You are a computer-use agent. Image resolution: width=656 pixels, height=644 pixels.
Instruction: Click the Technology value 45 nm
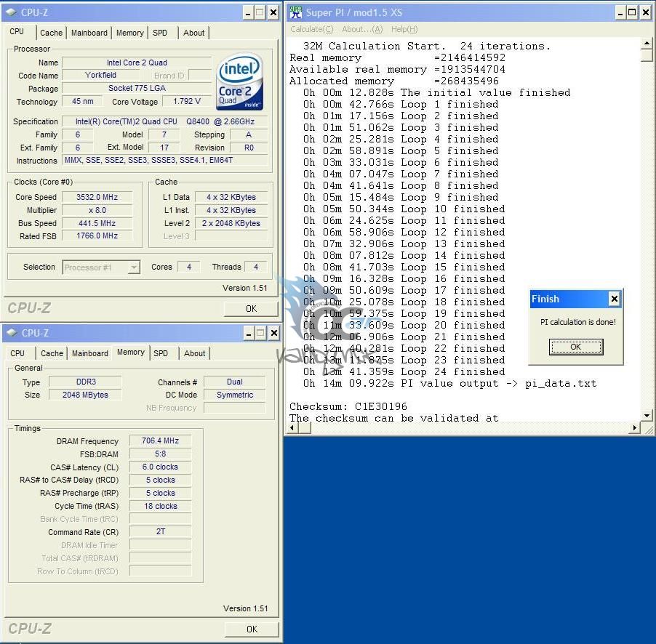tap(82, 101)
